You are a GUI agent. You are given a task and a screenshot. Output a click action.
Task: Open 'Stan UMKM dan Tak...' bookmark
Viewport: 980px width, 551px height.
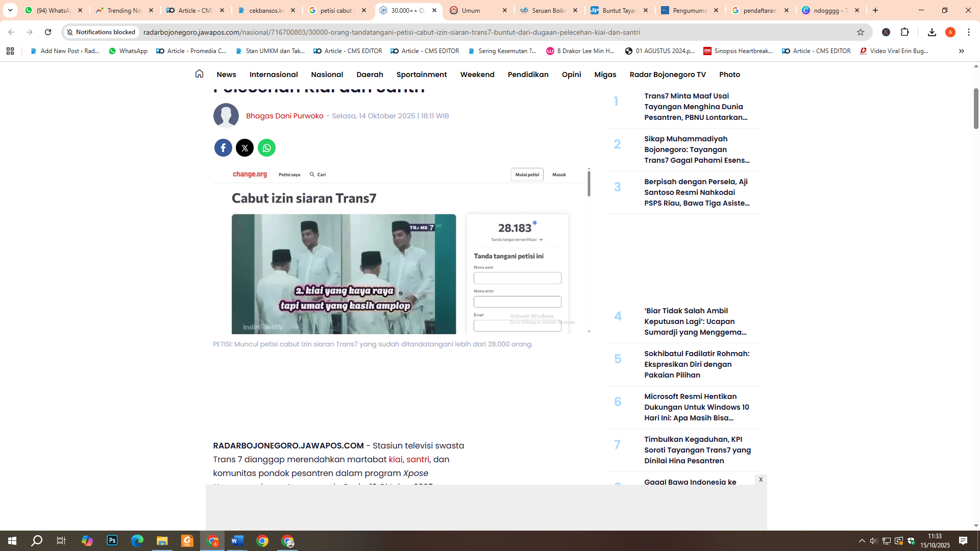[270, 51]
